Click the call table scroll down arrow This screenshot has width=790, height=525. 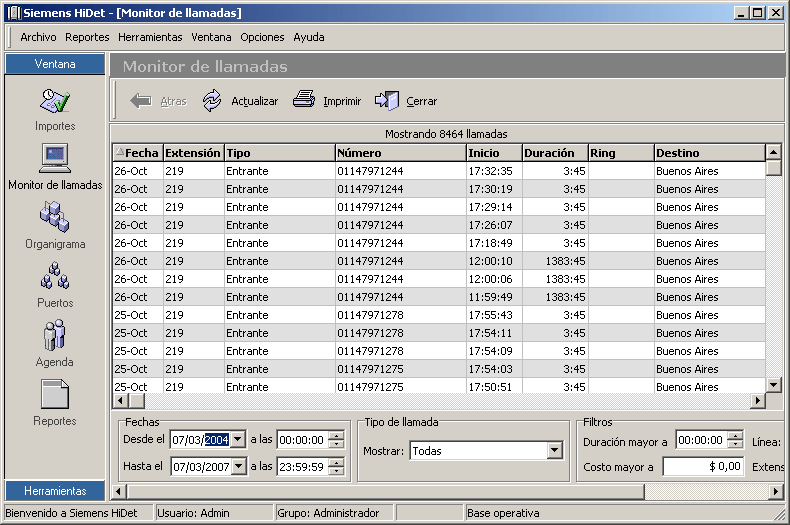click(773, 385)
